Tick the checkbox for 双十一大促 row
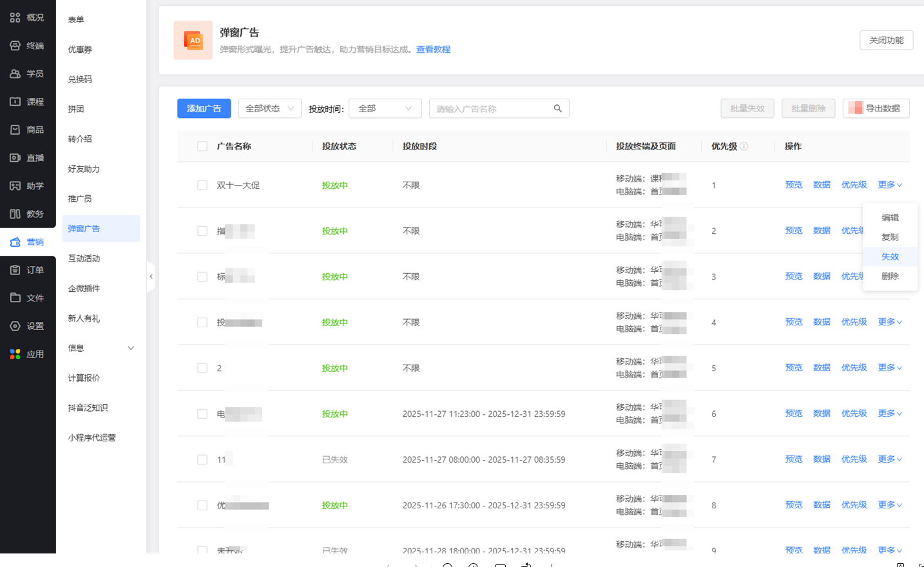Image resolution: width=924 pixels, height=567 pixels. (x=202, y=186)
